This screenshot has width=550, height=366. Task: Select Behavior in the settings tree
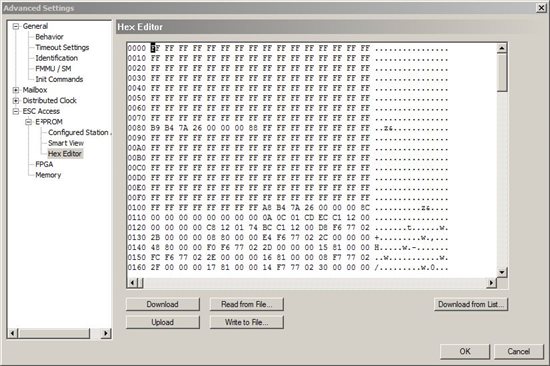tap(49, 37)
